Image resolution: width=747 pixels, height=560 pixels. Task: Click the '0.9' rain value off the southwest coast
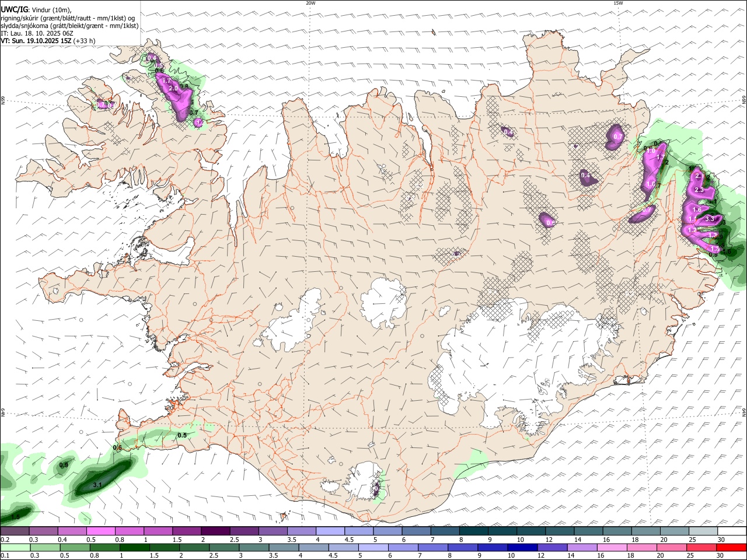(x=64, y=464)
